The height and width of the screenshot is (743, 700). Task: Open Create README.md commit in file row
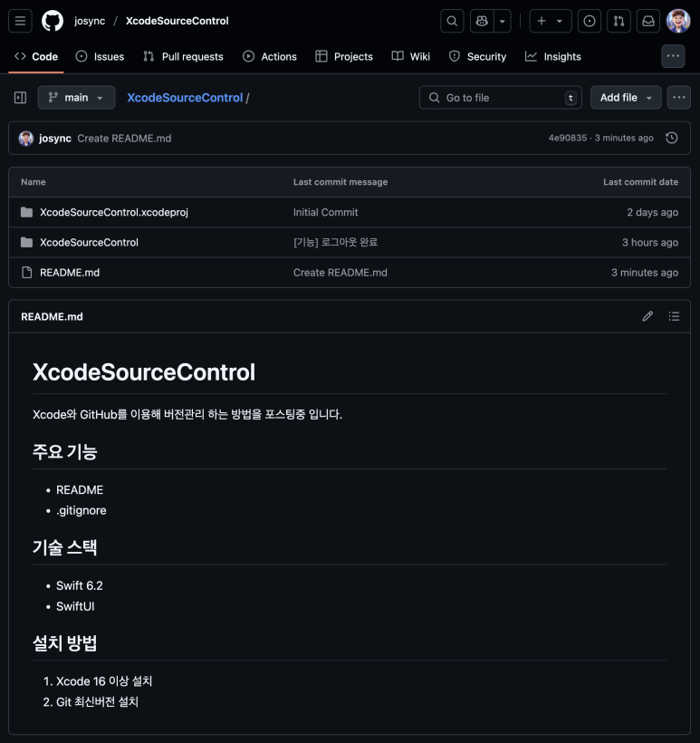click(340, 273)
